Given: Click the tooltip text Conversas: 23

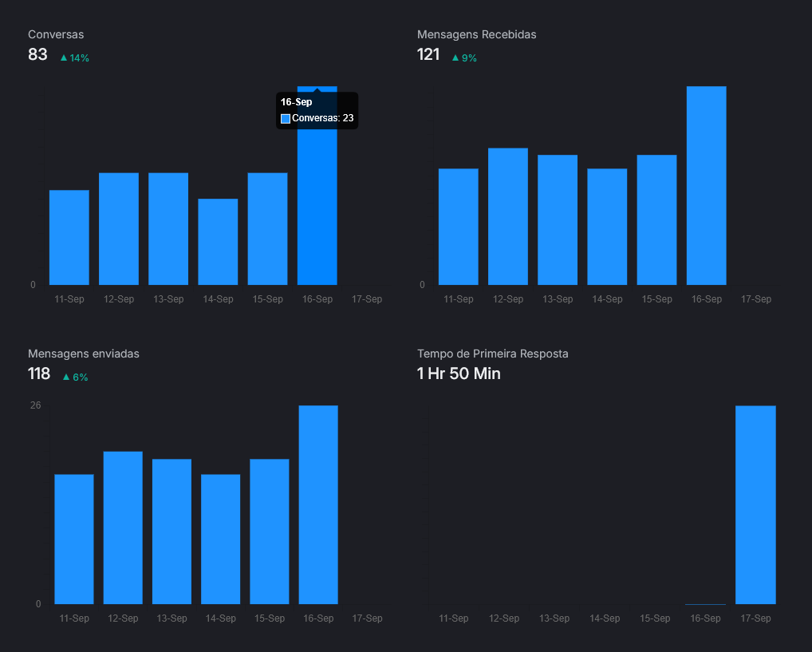Looking at the screenshot, I should (x=322, y=118).
